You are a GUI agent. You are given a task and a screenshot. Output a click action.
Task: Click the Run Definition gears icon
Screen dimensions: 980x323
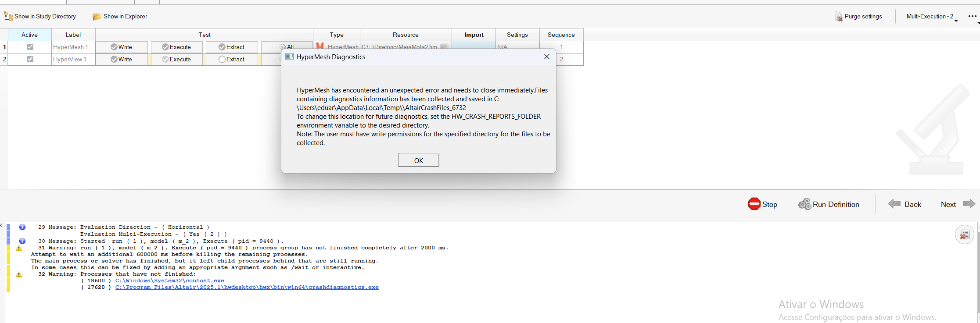804,204
